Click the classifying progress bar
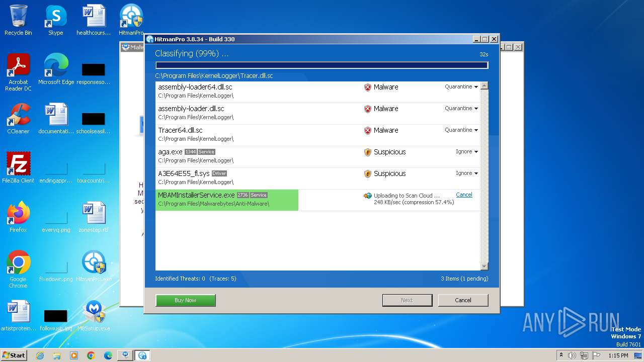The height and width of the screenshot is (362, 644). tap(322, 65)
